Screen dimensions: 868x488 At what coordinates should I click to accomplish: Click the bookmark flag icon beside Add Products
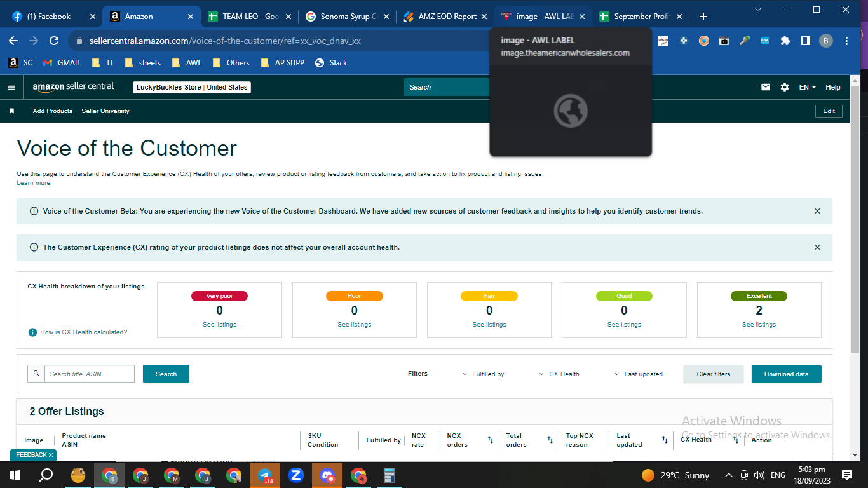[x=11, y=111]
